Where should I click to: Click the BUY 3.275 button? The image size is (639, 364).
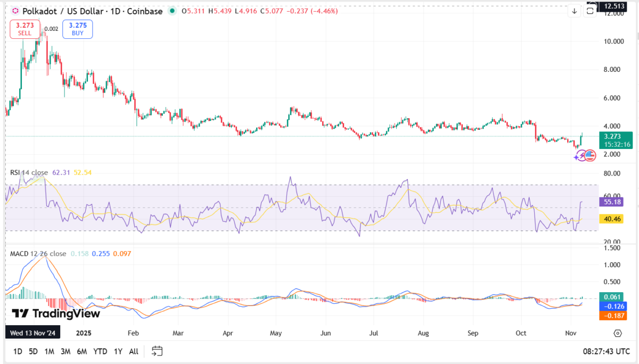coord(77,29)
